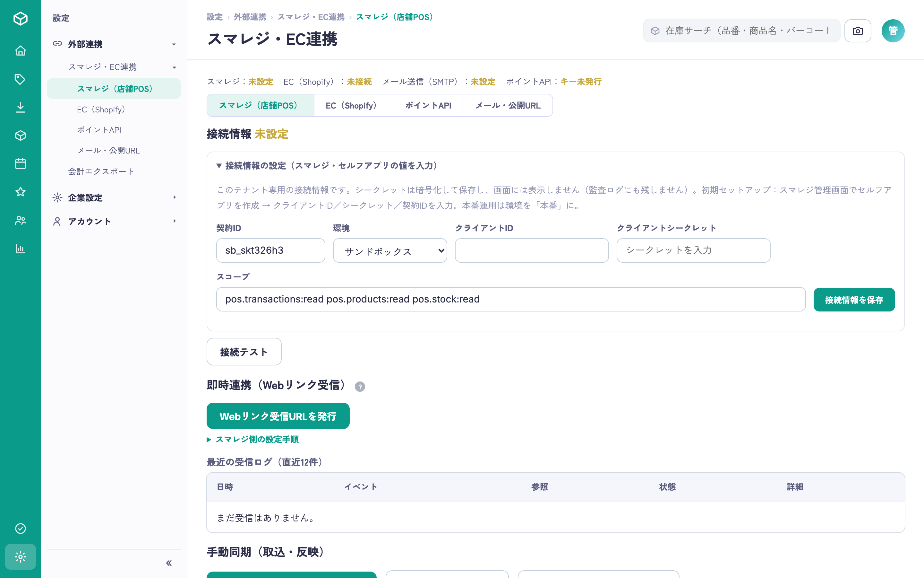
Task: Open the 環境 dropdown showing サンドボックス
Action: 390,250
